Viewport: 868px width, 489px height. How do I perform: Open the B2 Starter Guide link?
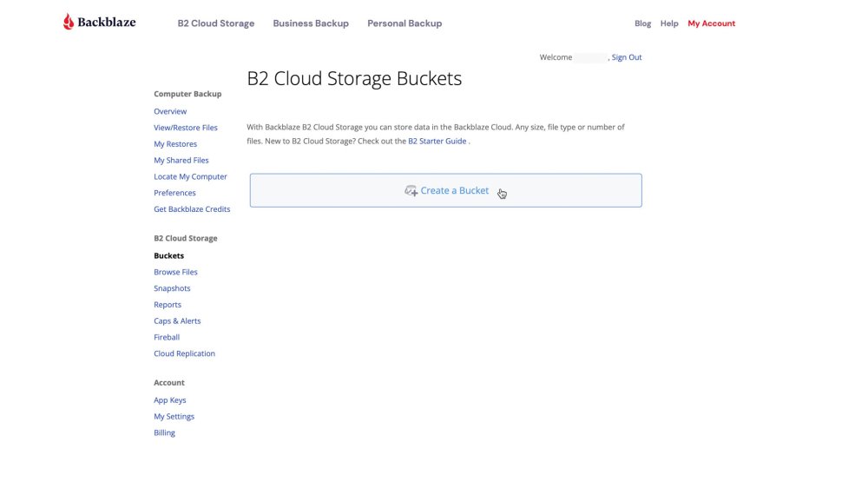point(437,141)
